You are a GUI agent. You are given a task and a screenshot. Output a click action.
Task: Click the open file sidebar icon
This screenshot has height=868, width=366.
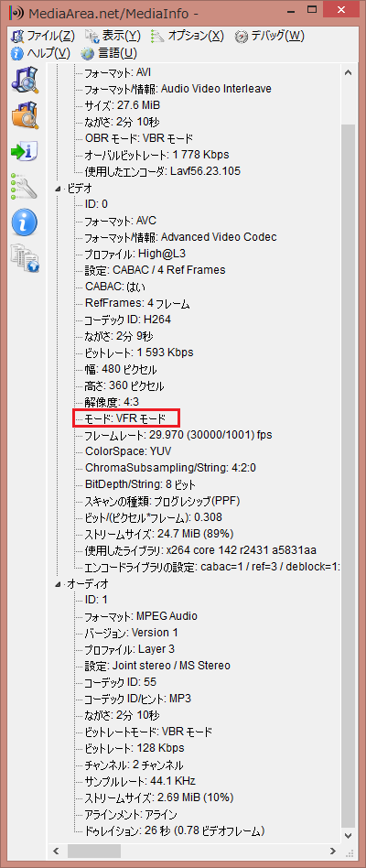click(25, 81)
